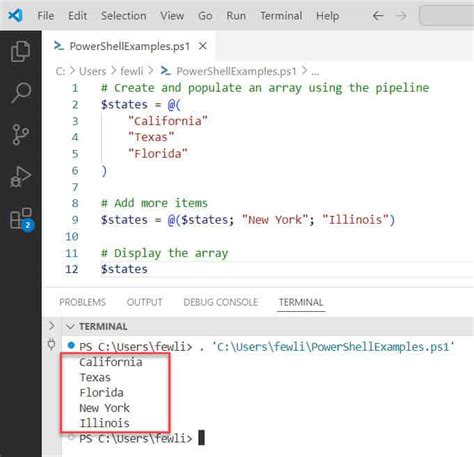Open the Run menu
Viewport: 474px width, 457px height.
point(236,16)
